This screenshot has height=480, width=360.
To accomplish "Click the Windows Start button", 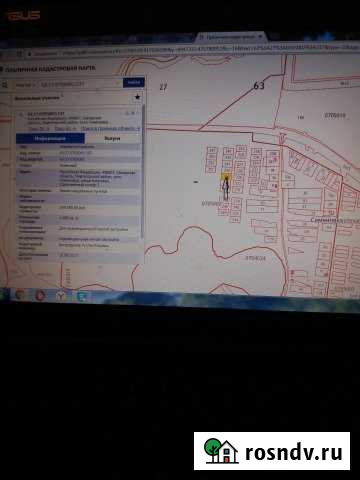I will 3,294.
